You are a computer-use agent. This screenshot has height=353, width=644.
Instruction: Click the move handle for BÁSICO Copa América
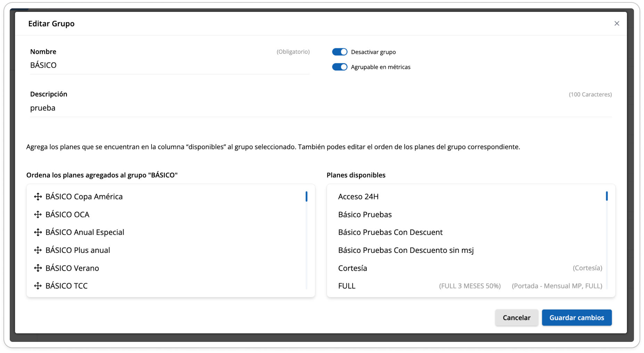click(38, 197)
